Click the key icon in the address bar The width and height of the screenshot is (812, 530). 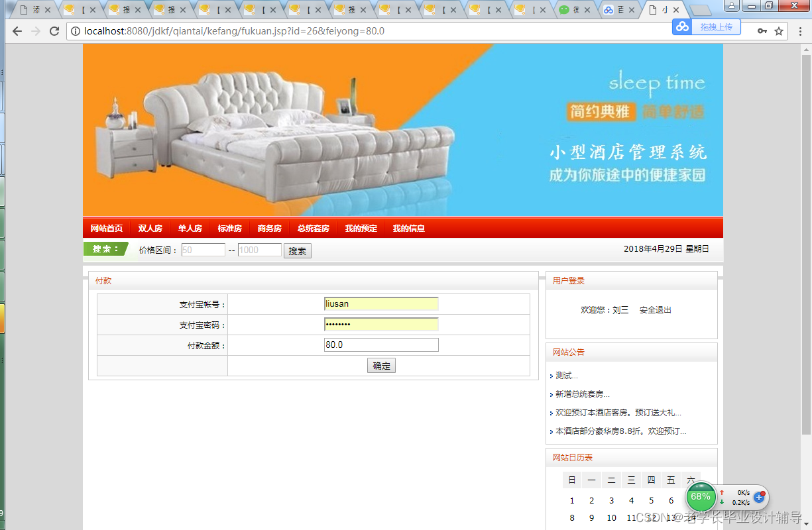click(761, 30)
